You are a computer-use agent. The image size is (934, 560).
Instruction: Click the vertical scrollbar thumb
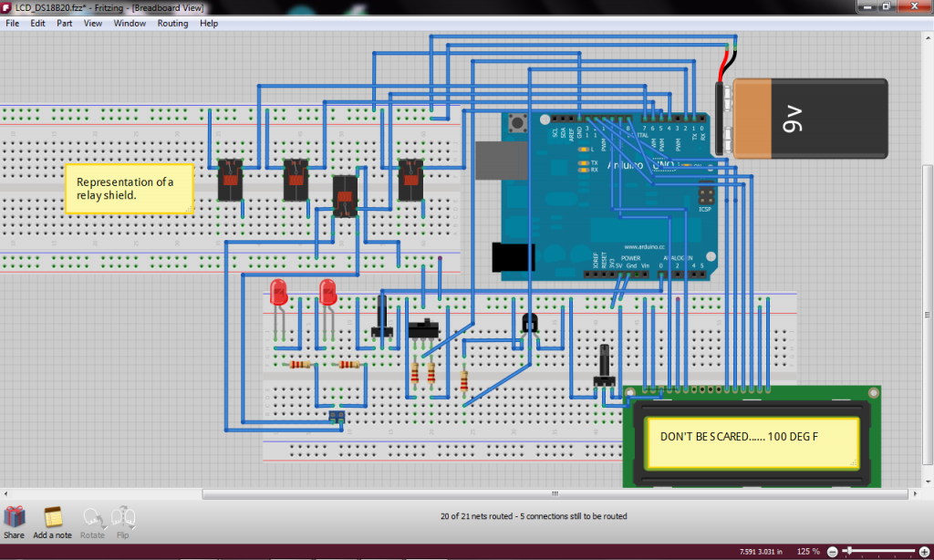click(x=928, y=315)
